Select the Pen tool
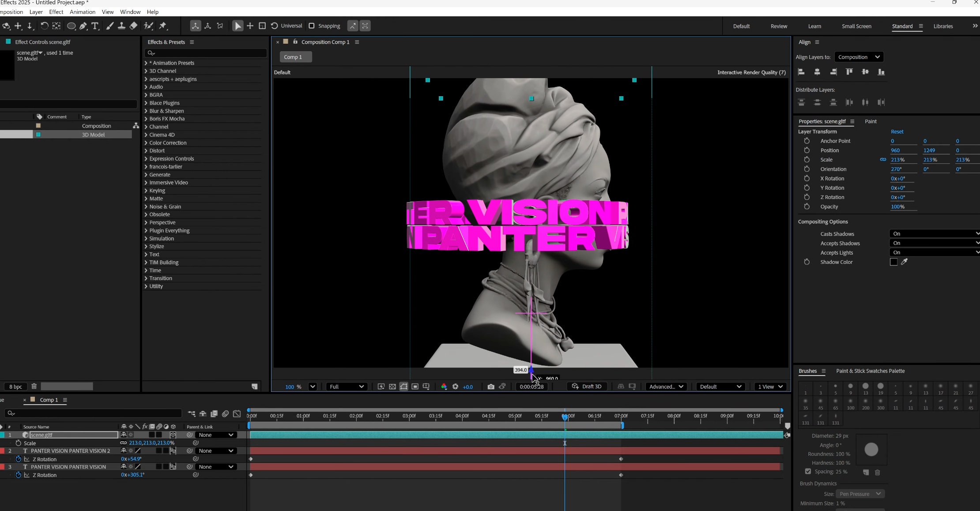Screen dimensions: 980x511 [83, 26]
